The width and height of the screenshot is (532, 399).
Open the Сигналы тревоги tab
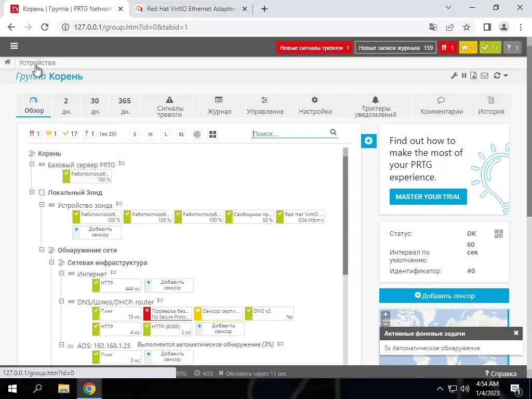(x=170, y=105)
